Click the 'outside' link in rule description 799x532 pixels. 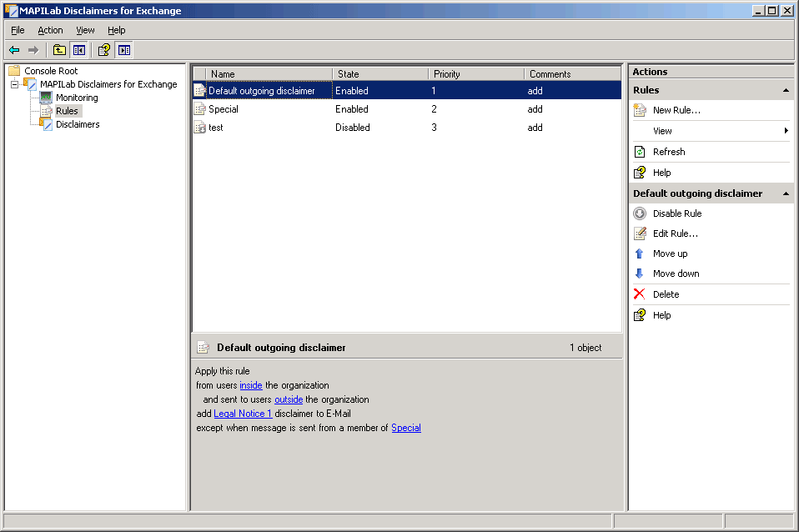289,399
